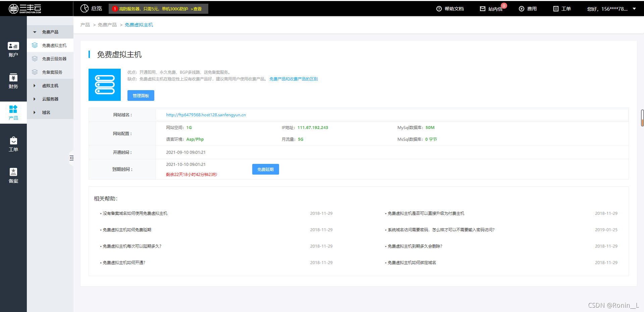This screenshot has height=312, width=644.
Task: Click the page vertical scrollbar thumb
Action: coord(642,118)
